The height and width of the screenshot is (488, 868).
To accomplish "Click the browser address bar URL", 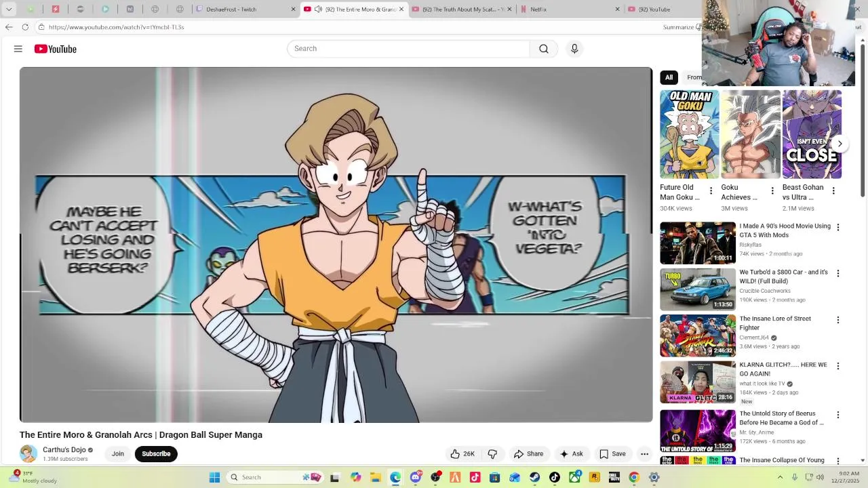I will (x=117, y=27).
